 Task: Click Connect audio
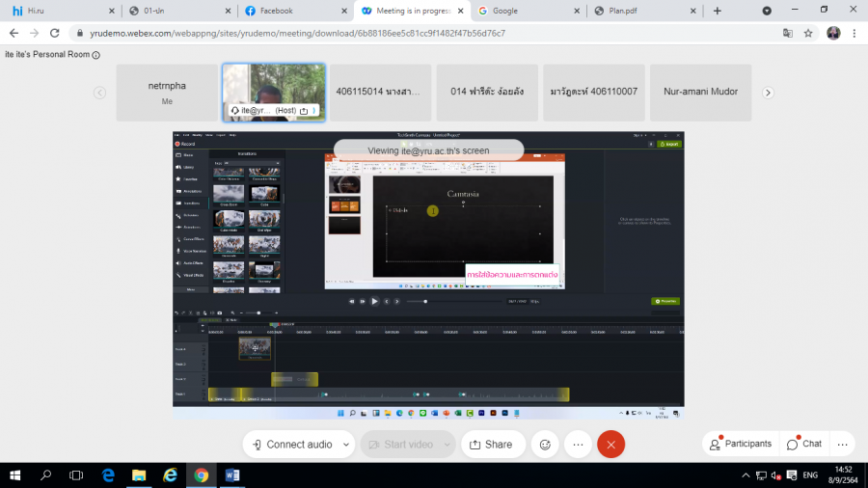[x=292, y=445]
